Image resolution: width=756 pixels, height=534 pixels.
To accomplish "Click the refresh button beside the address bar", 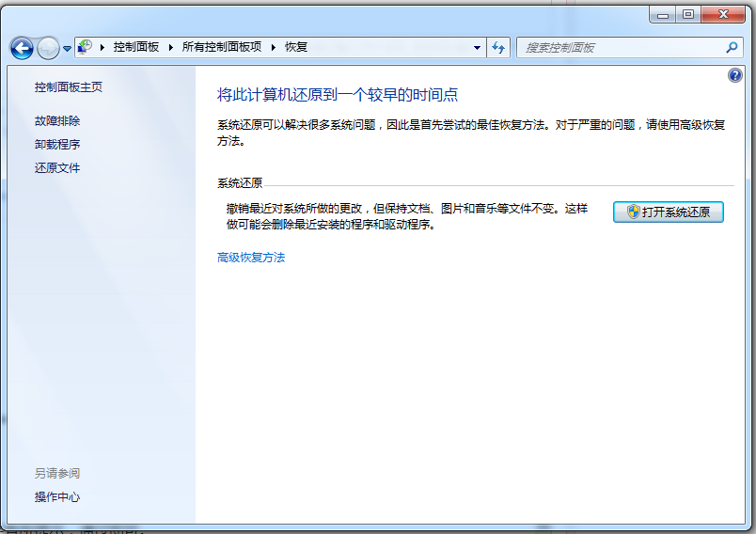I will [499, 47].
